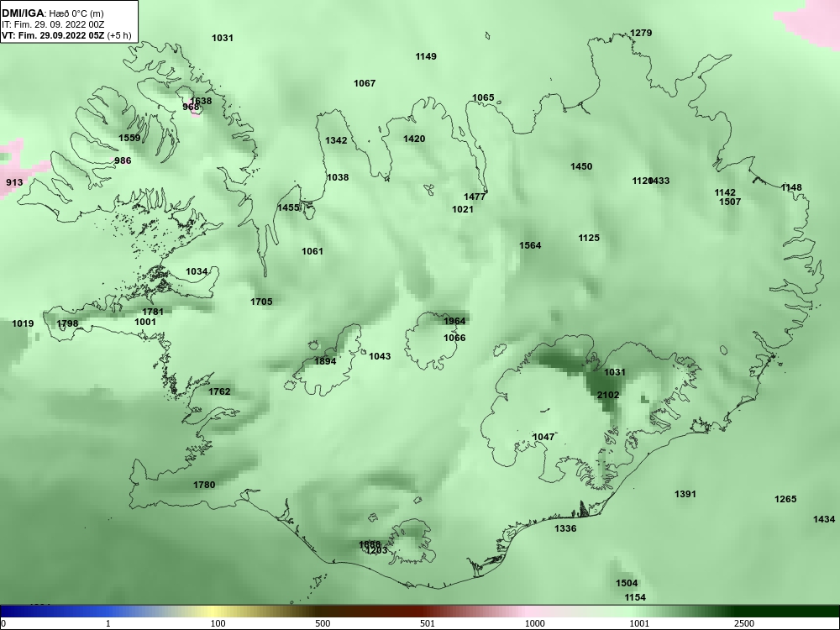Viewport: 840px width, 630px height.
Task: Click the map value 1762
Action: point(219,391)
